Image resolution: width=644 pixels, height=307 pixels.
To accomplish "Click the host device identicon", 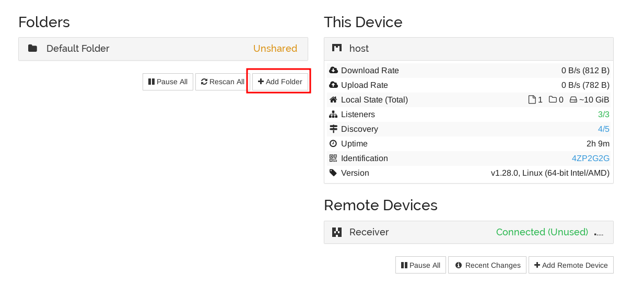I will [337, 48].
